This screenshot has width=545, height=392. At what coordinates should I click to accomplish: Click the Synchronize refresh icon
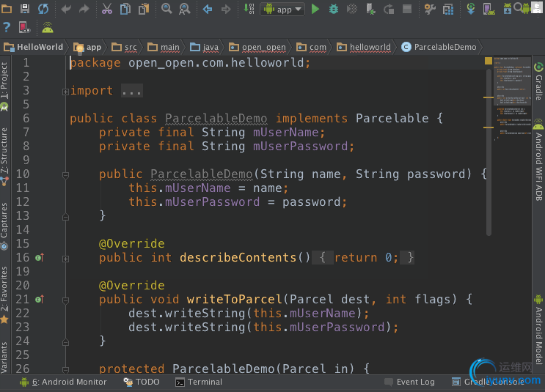[43, 10]
